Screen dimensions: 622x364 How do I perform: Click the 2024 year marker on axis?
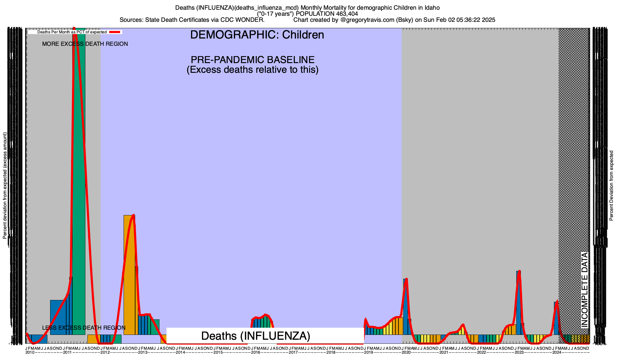pyautogui.click(x=557, y=352)
